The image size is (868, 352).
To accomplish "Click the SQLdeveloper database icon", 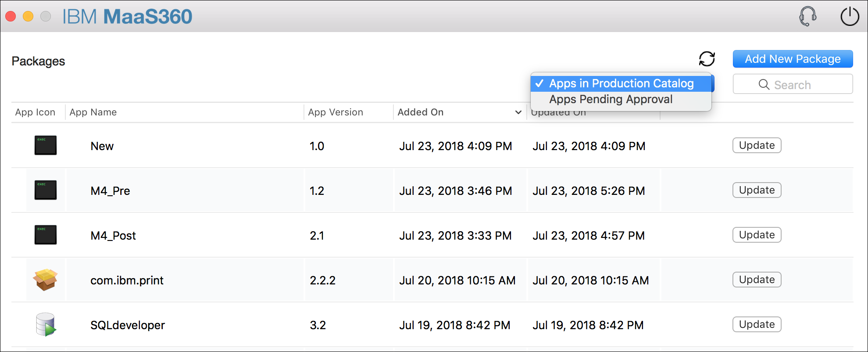I will 46,324.
